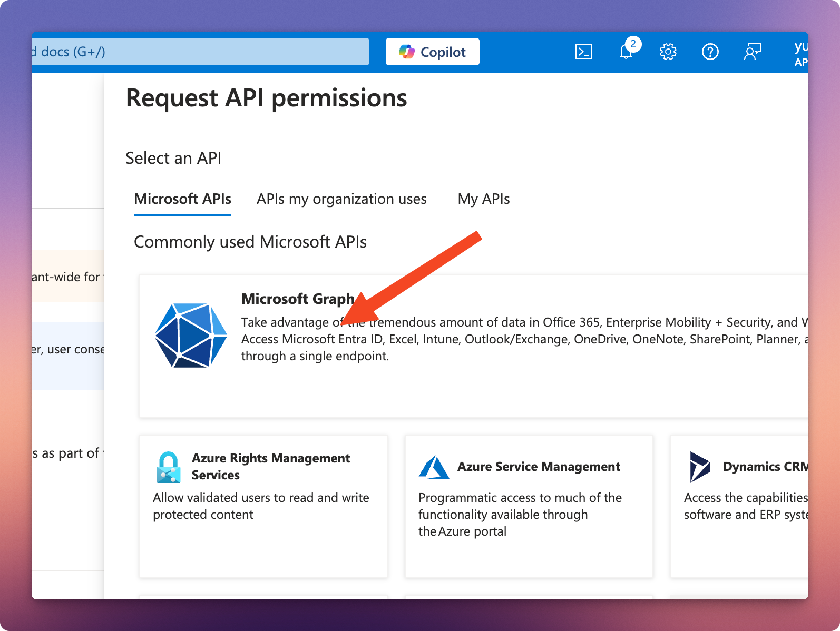Click the Dynamics CRM logo icon
This screenshot has width=840, height=631.
point(699,467)
